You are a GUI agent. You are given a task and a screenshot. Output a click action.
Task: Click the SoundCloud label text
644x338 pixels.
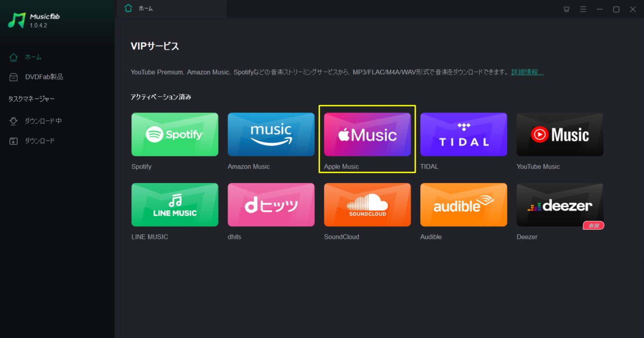tap(341, 237)
